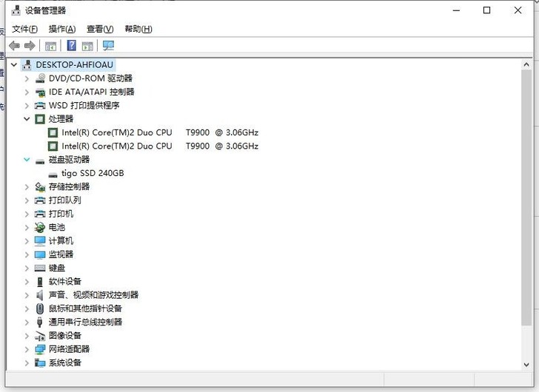Click the tigo SSD 240GB drive icon
This screenshot has height=392, width=539.
(53, 175)
